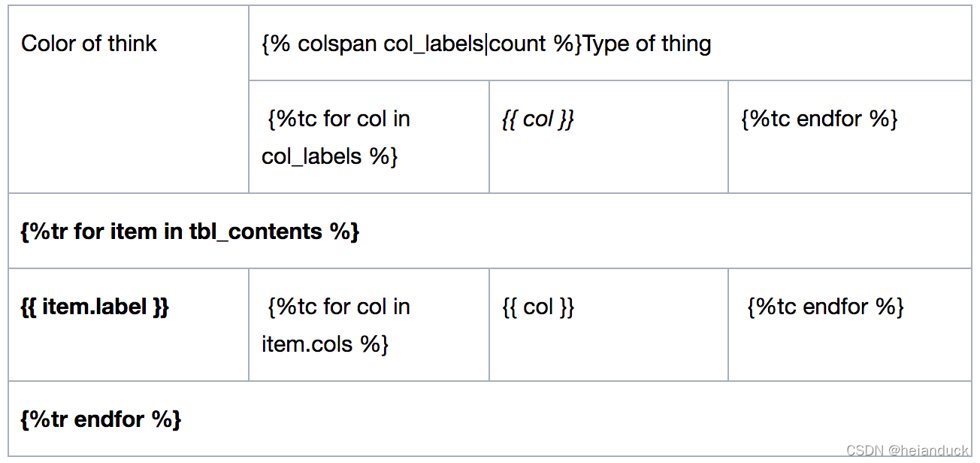Click the phrase "Type of thing"
This screenshot has height=463, width=980.
(x=647, y=44)
